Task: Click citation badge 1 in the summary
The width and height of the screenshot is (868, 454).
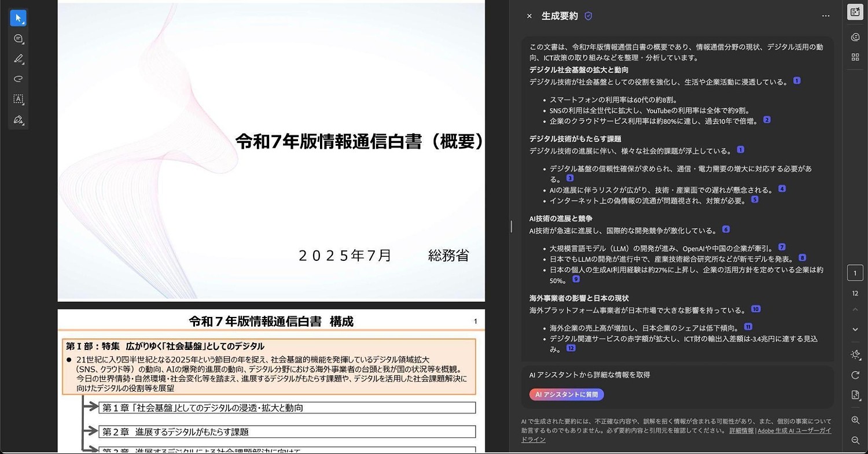Action: 796,82
